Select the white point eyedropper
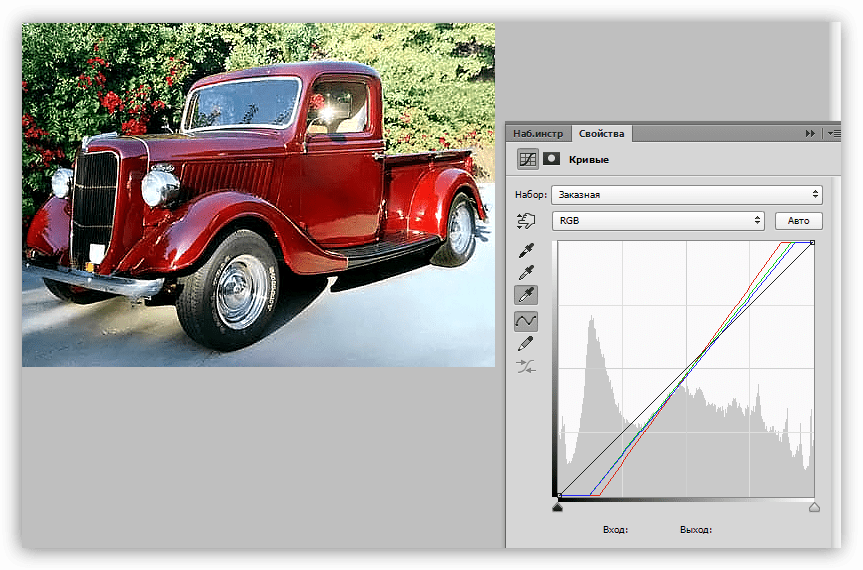This screenshot has width=863, height=570. 525,295
